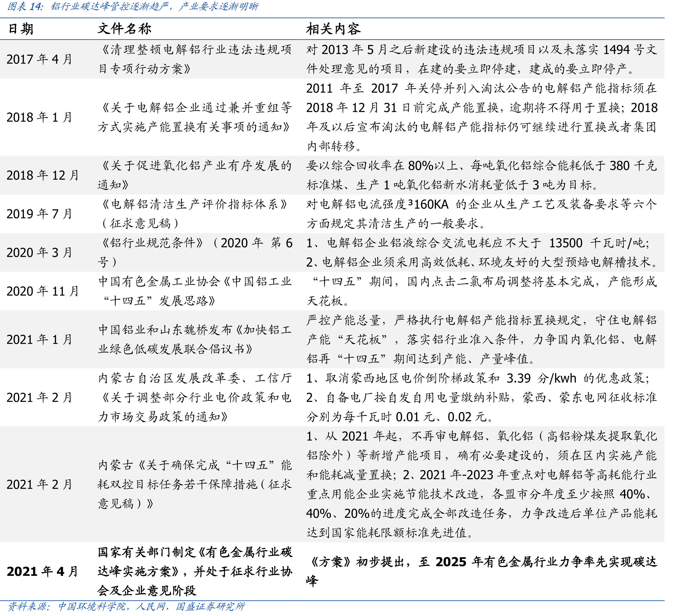This screenshot has height=616, width=695.
Task: Click content about 2018 年 12 月 31 日前完成产能置换
Action: (481, 117)
